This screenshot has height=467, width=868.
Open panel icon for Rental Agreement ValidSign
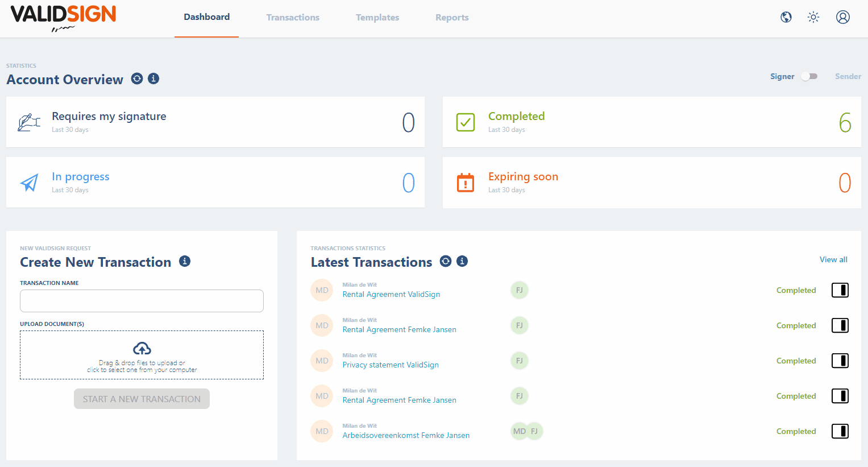point(840,290)
